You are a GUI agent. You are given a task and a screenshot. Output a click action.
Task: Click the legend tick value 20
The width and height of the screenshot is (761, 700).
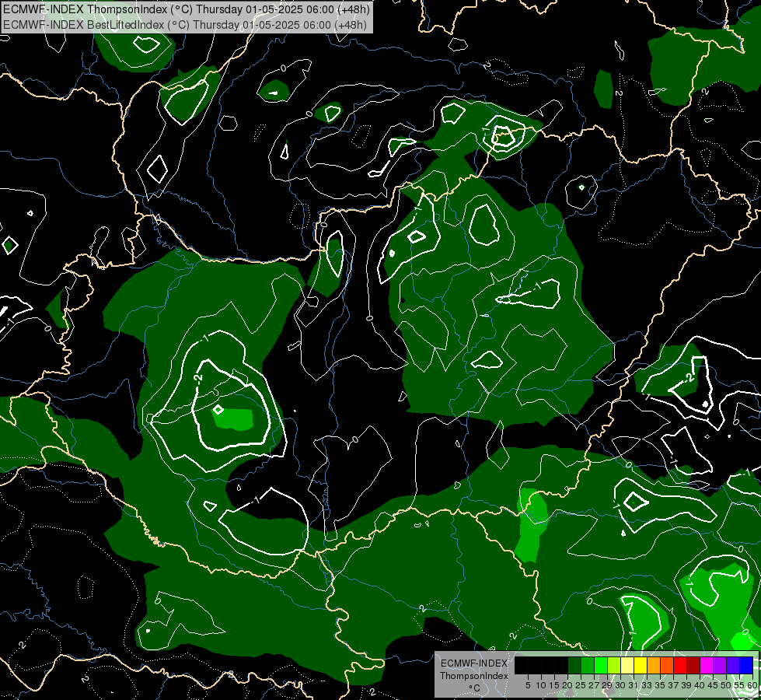pyautogui.click(x=567, y=685)
